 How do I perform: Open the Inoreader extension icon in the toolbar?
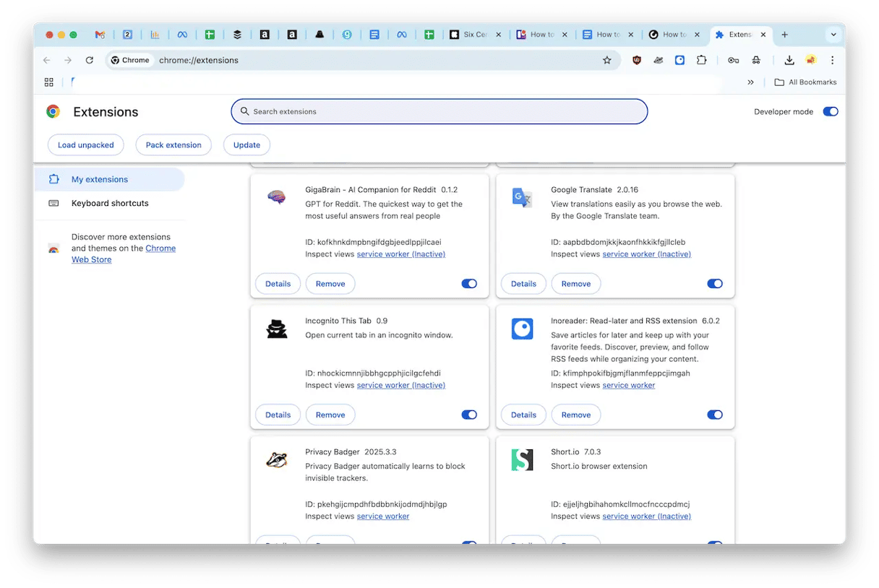680,61
